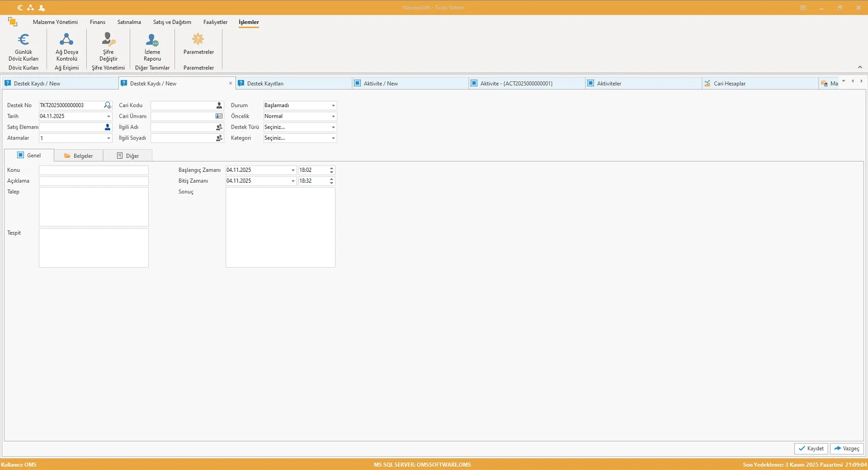Image resolution: width=868 pixels, height=470 pixels.
Task: Click the Ağ Dosya Kontrolü icon
Action: (67, 40)
